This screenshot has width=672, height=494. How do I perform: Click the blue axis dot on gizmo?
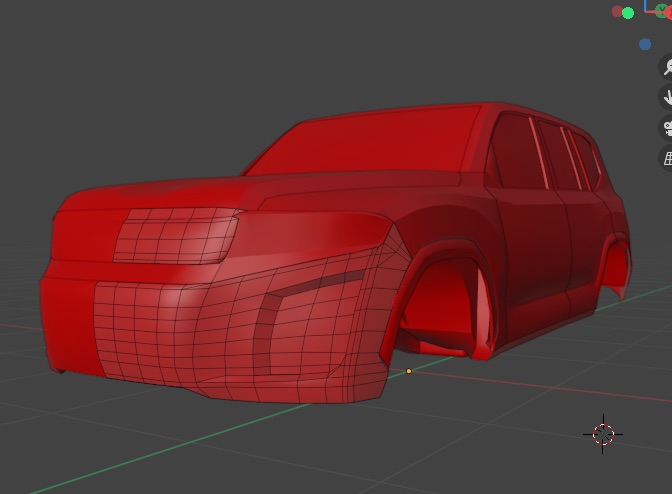(x=645, y=44)
